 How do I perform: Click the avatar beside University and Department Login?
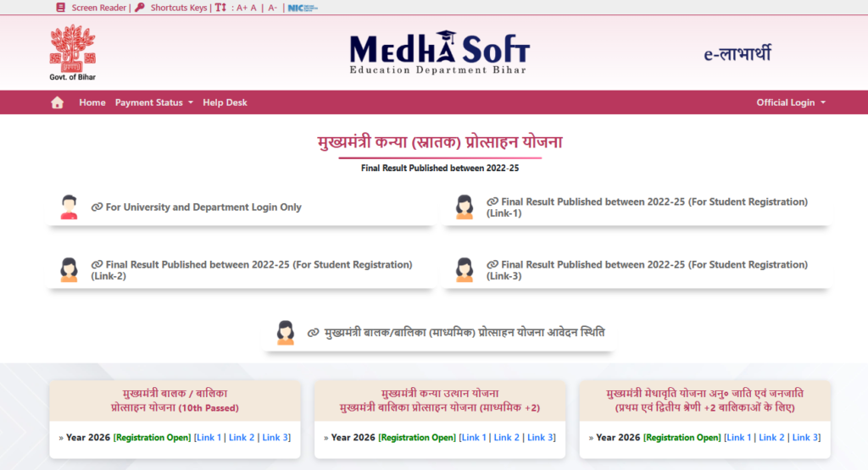[69, 207]
